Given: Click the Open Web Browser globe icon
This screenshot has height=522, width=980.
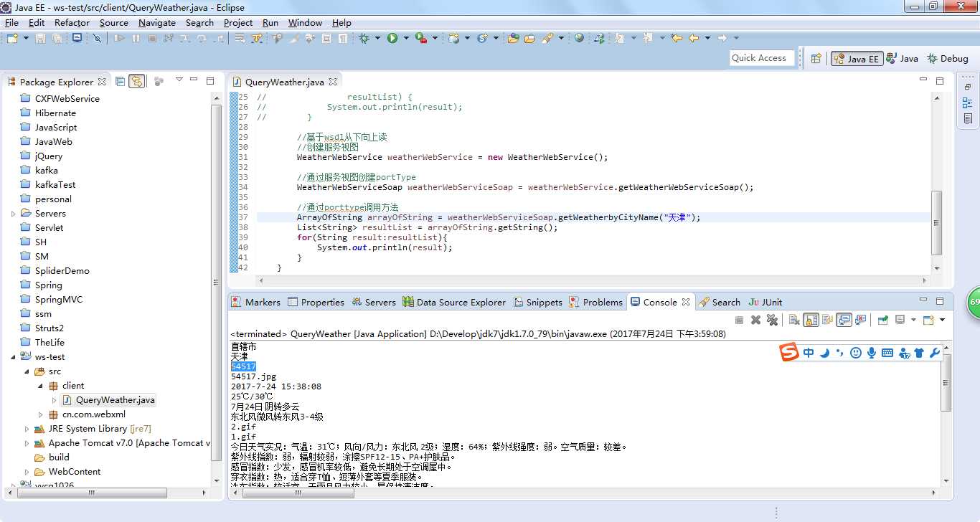Looking at the screenshot, I should point(579,38).
